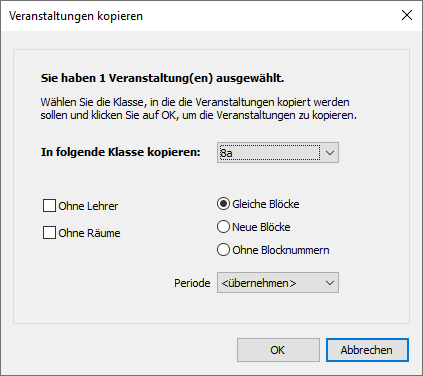Select the Ohne Blocknummern radio button
The image size is (423, 376).
pos(223,250)
